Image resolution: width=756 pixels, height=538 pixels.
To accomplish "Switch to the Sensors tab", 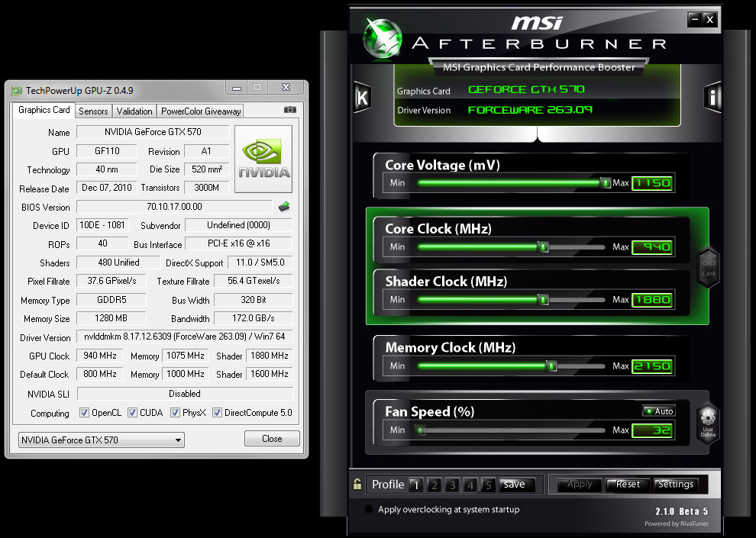I will point(93,111).
